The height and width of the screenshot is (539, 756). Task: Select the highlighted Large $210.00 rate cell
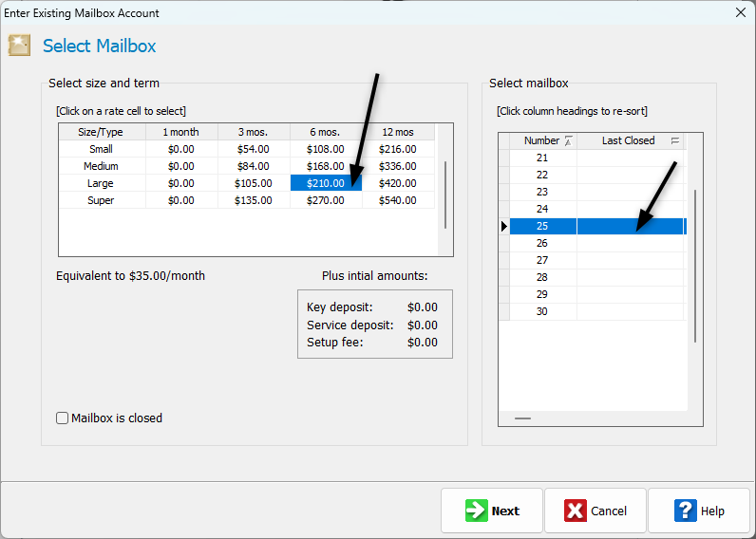click(x=326, y=183)
